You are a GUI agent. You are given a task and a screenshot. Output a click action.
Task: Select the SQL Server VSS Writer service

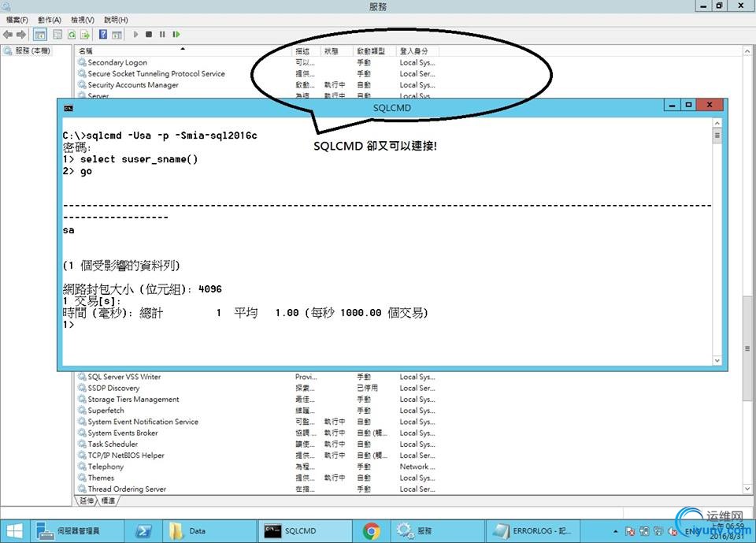tap(124, 377)
